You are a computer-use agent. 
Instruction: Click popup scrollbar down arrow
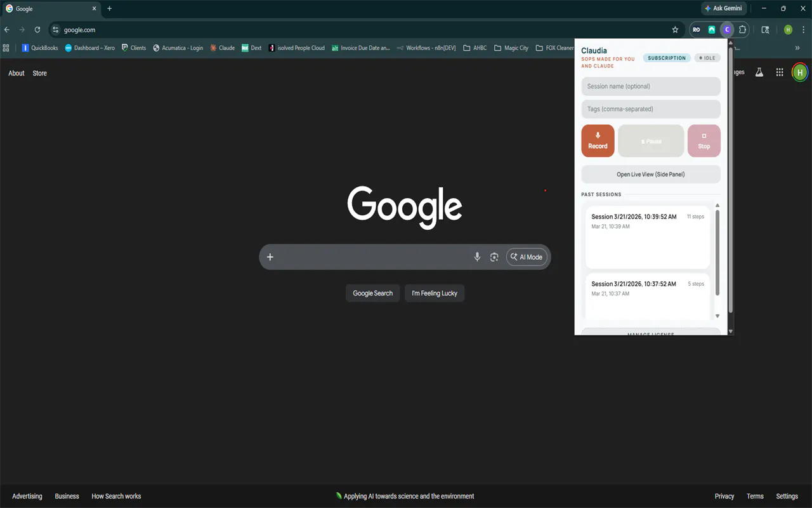[x=730, y=331]
